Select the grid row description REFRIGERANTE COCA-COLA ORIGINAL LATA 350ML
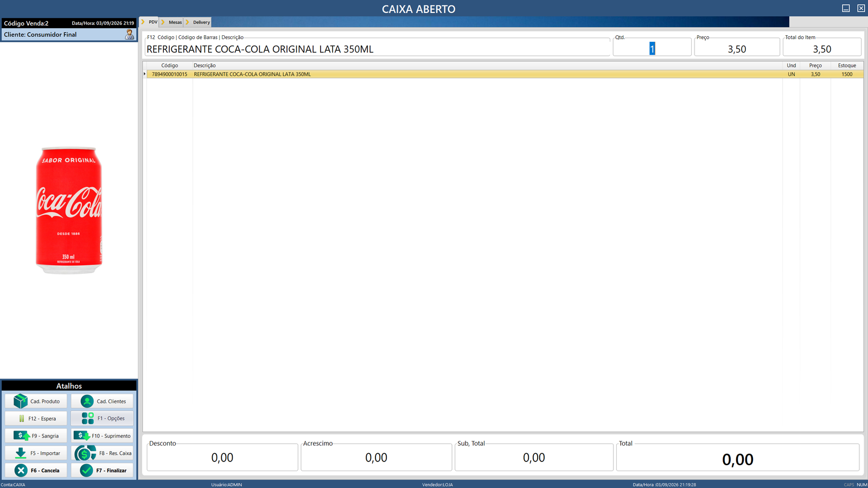This screenshot has height=488, width=868. coord(252,74)
